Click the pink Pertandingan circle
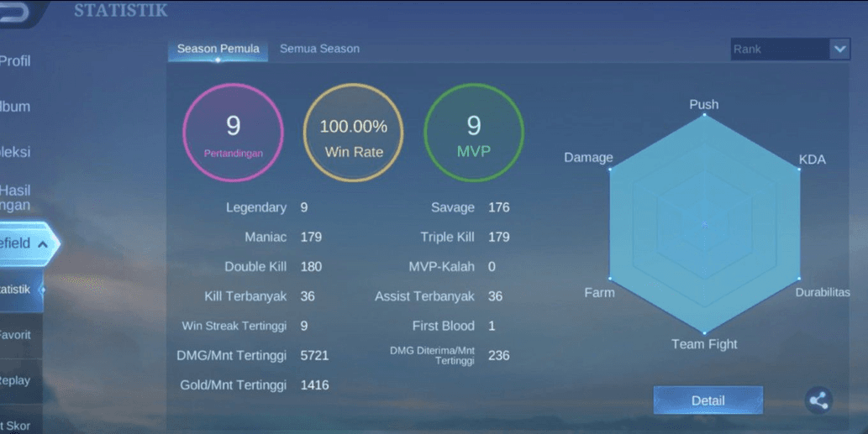 tap(233, 132)
